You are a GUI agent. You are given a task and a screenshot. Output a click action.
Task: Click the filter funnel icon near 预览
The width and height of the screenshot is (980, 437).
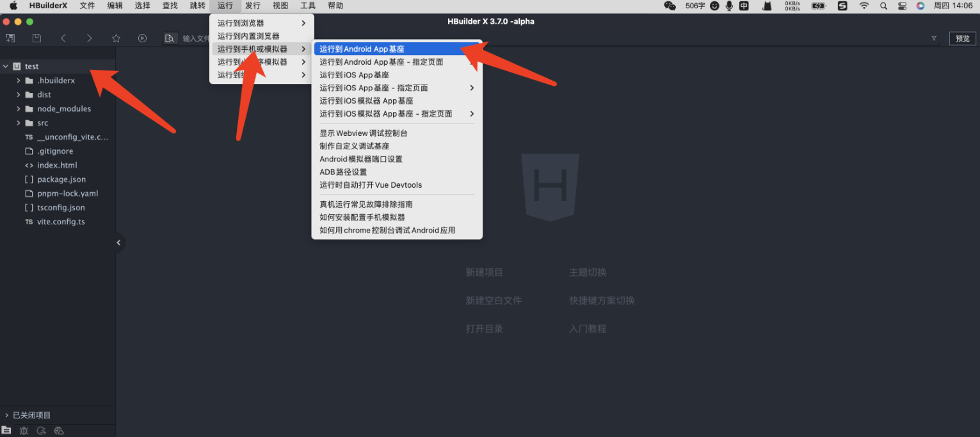coord(934,38)
